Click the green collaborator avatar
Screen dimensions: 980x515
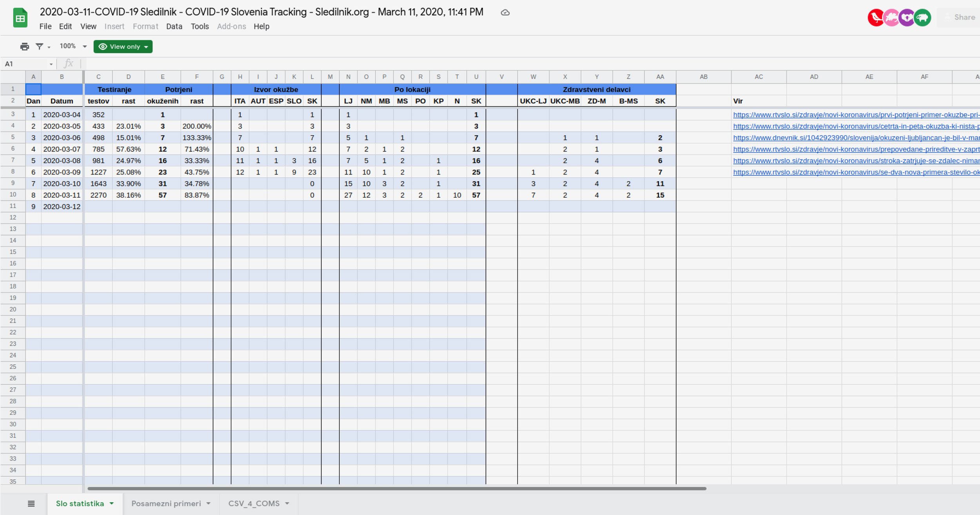pyautogui.click(x=922, y=18)
